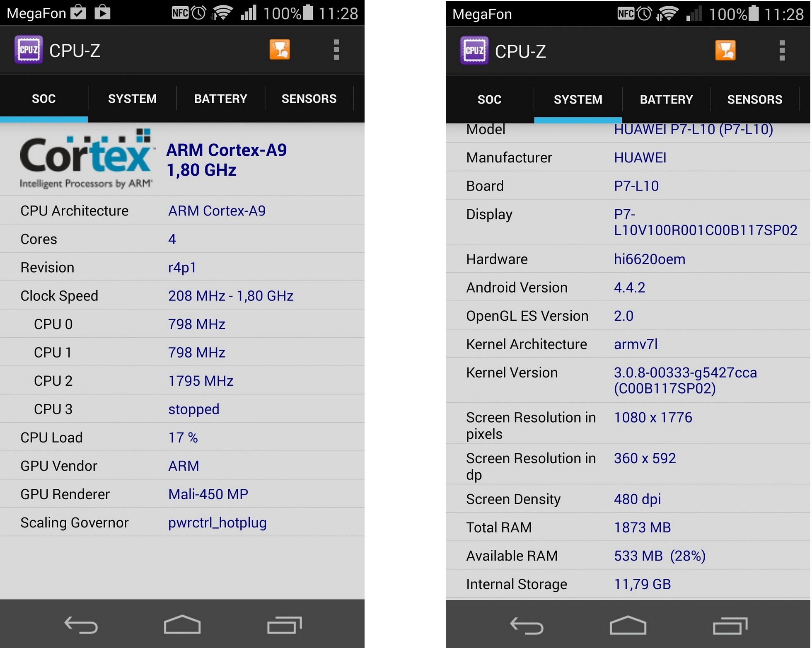Image resolution: width=812 pixels, height=648 pixels.
Task: Open overflow menu dots in left CPU-Z
Action: tap(336, 50)
